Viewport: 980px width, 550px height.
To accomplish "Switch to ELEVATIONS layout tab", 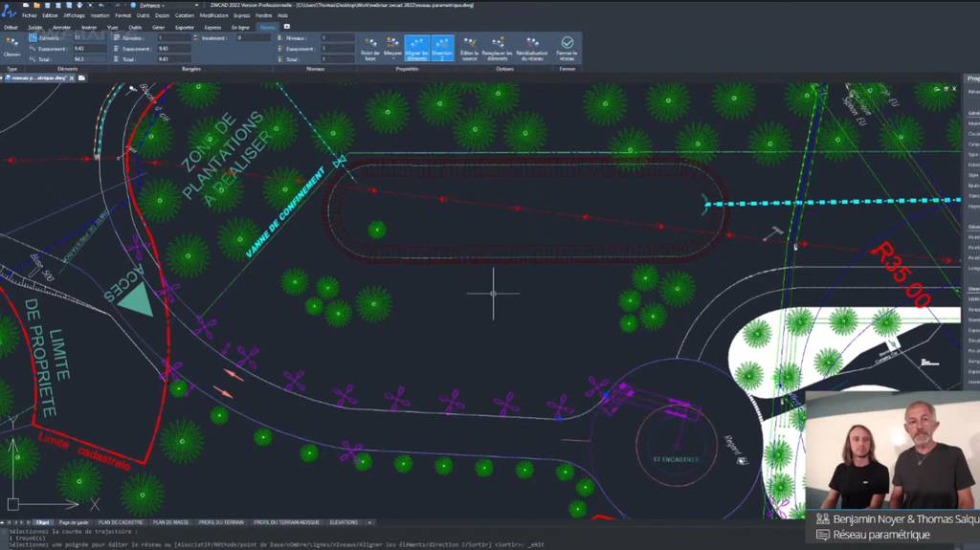I will coord(344,522).
